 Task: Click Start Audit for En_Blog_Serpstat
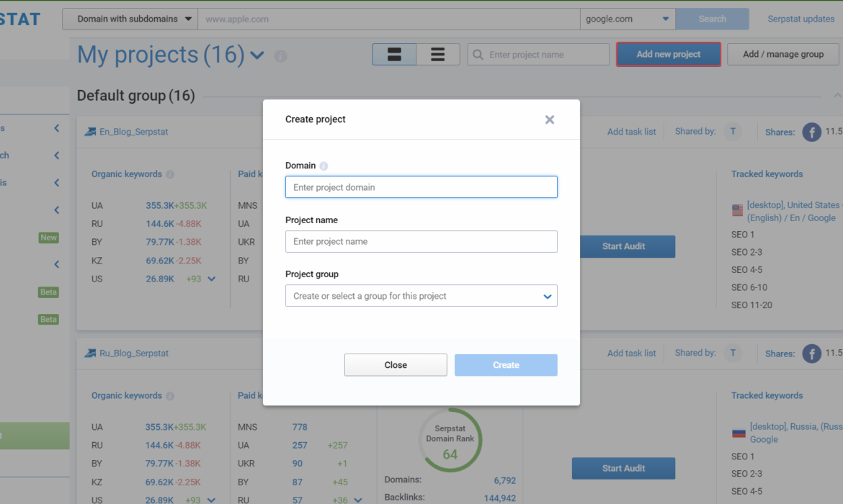coord(623,246)
